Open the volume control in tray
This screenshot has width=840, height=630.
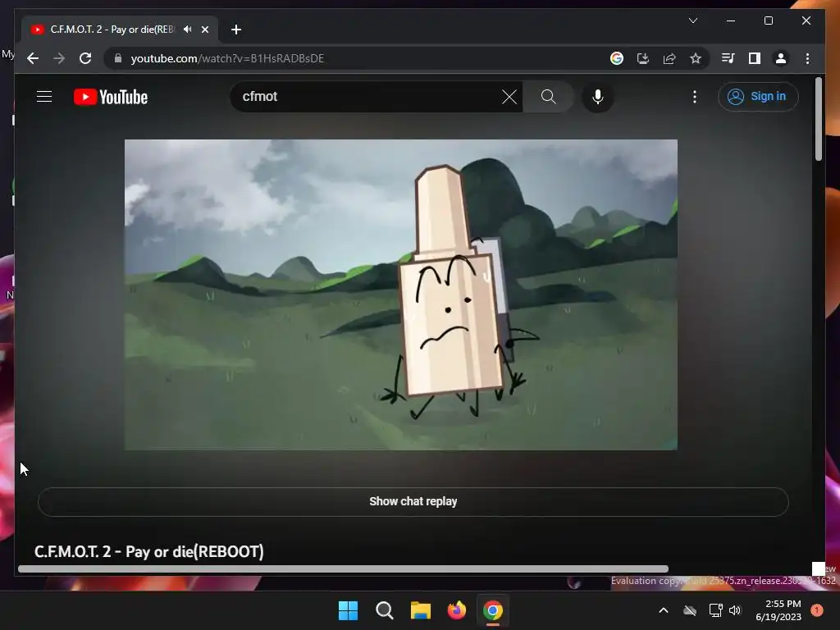coord(735,610)
